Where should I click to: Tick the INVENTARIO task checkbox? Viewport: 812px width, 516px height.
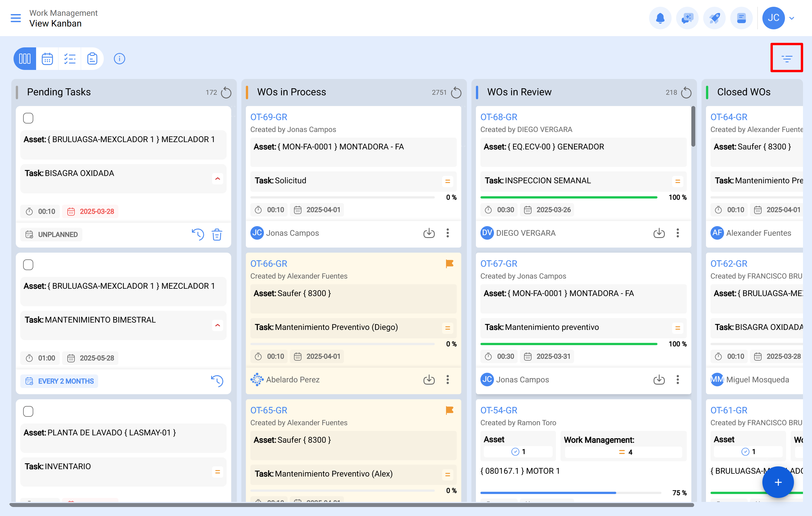28,411
